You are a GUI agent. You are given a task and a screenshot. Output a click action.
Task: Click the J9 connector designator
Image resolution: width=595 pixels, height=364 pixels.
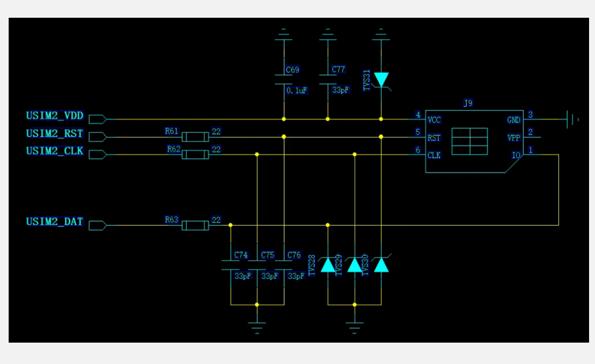coord(468,103)
